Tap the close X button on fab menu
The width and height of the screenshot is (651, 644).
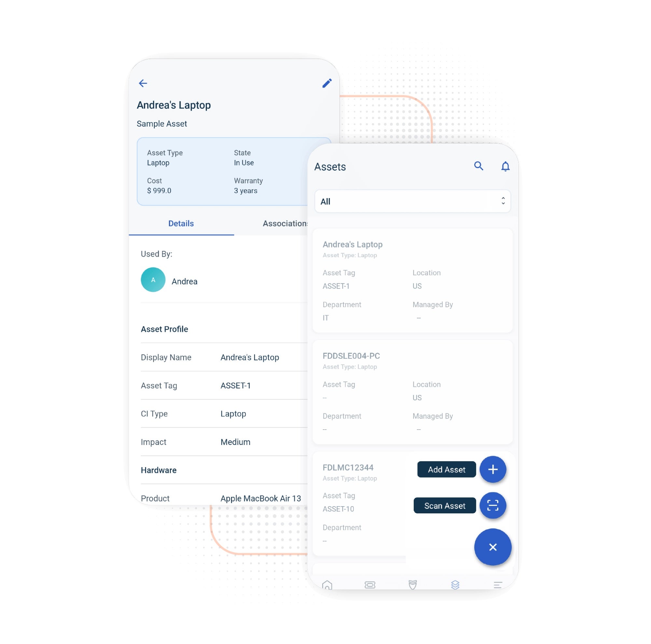pyautogui.click(x=492, y=546)
